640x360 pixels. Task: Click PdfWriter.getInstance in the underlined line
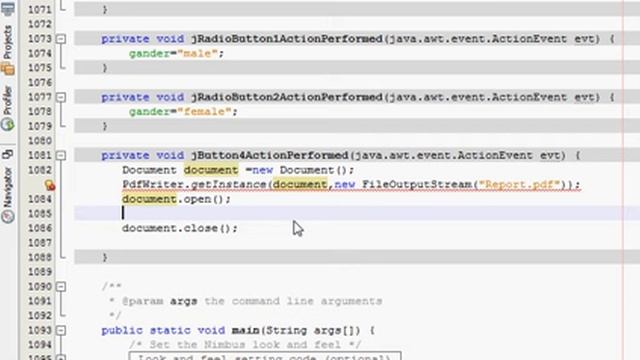(194, 184)
